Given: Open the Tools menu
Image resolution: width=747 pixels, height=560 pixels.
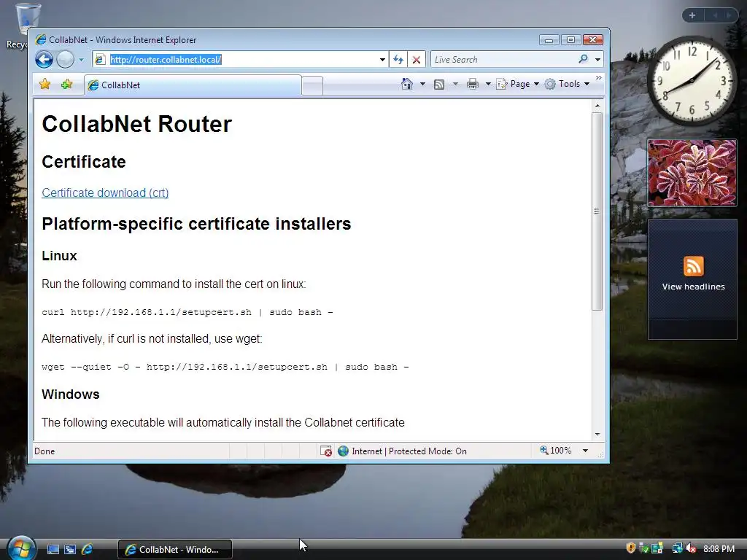Looking at the screenshot, I should point(567,84).
